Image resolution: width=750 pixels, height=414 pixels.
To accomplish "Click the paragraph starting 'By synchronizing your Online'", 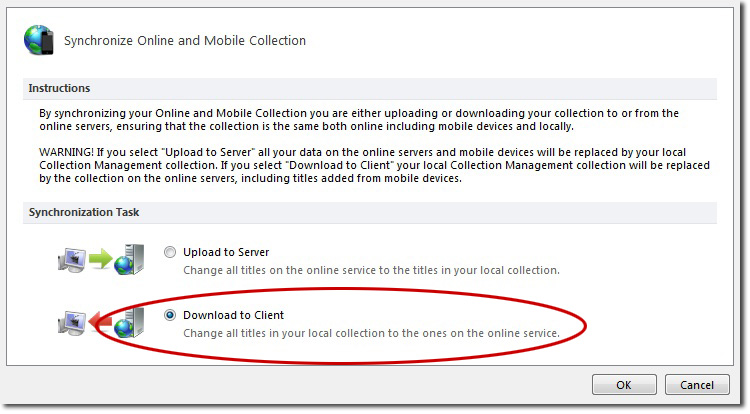I will pyautogui.click(x=359, y=120).
